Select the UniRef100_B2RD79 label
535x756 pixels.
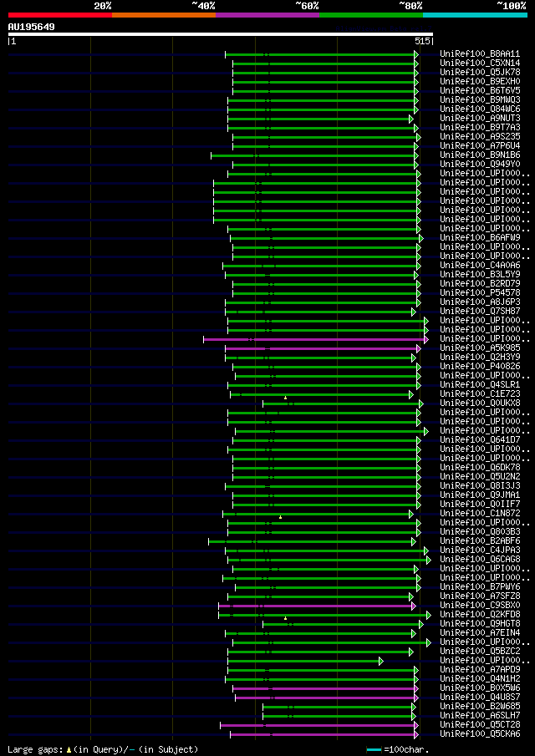pyautogui.click(x=480, y=284)
